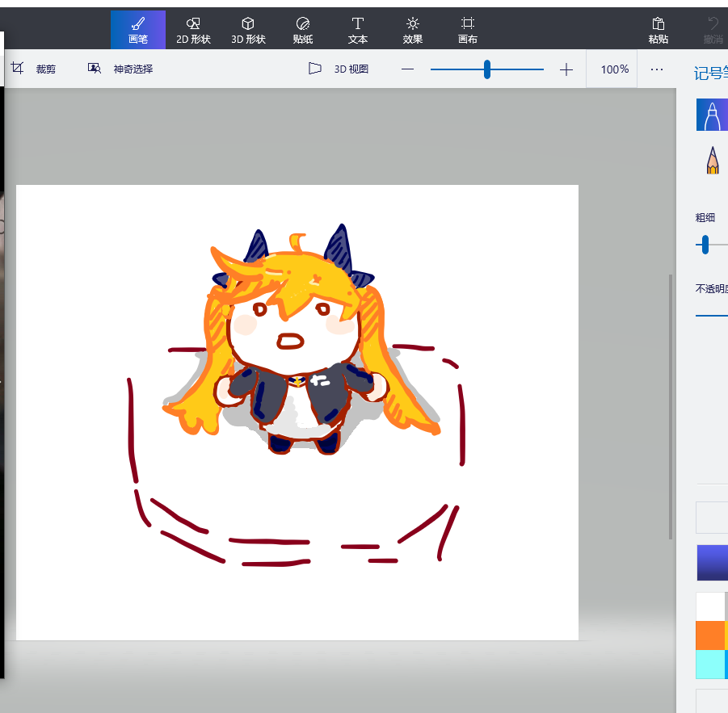Open the 画布 canvas settings
The width and height of the screenshot is (728, 713).
pyautogui.click(x=468, y=30)
